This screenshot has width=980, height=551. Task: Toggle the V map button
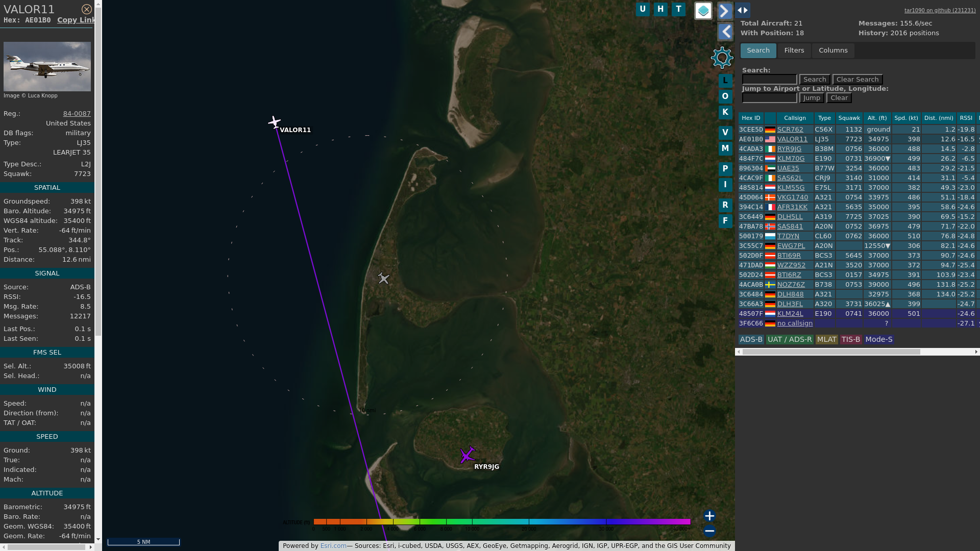(x=725, y=133)
